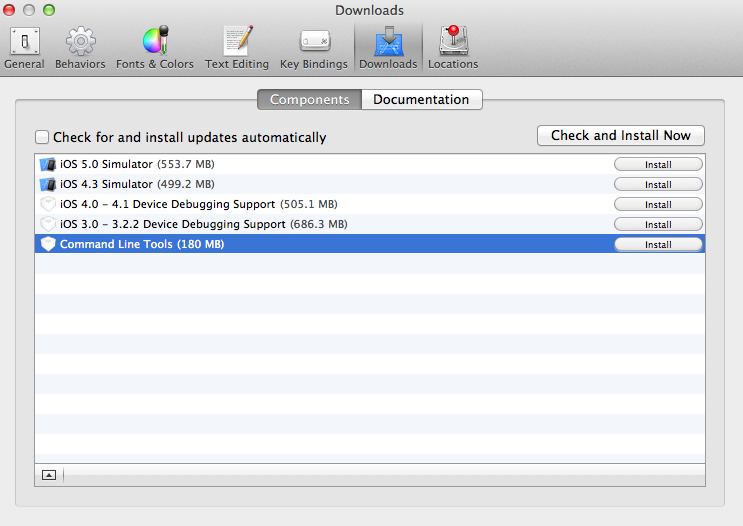
Task: Select the Downloads toolbar icon
Action: click(388, 48)
